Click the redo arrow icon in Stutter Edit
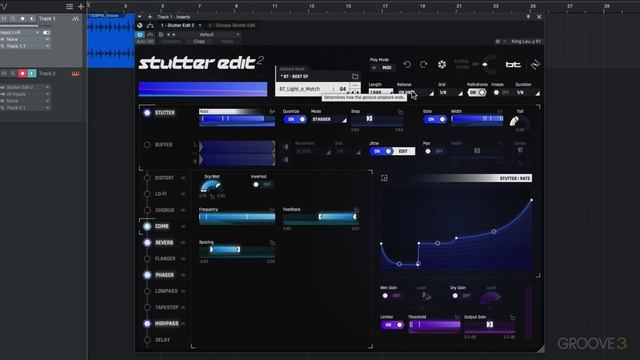This screenshot has height=360, width=640. 424,64
